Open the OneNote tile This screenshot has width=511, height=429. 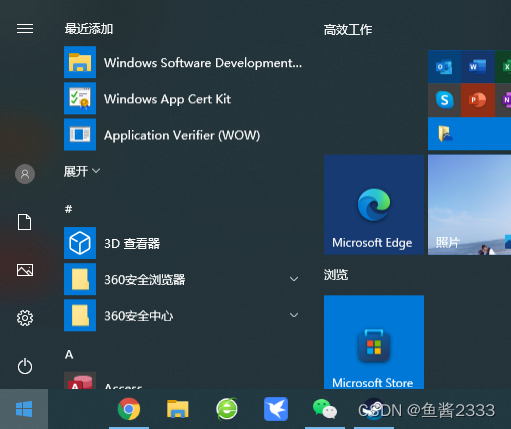tap(503, 100)
